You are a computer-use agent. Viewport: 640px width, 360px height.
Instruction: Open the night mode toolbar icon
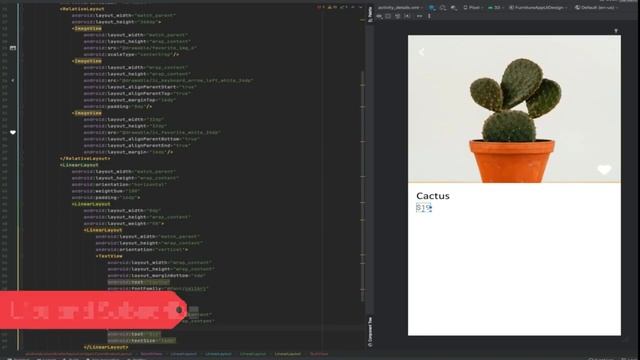[x=454, y=8]
